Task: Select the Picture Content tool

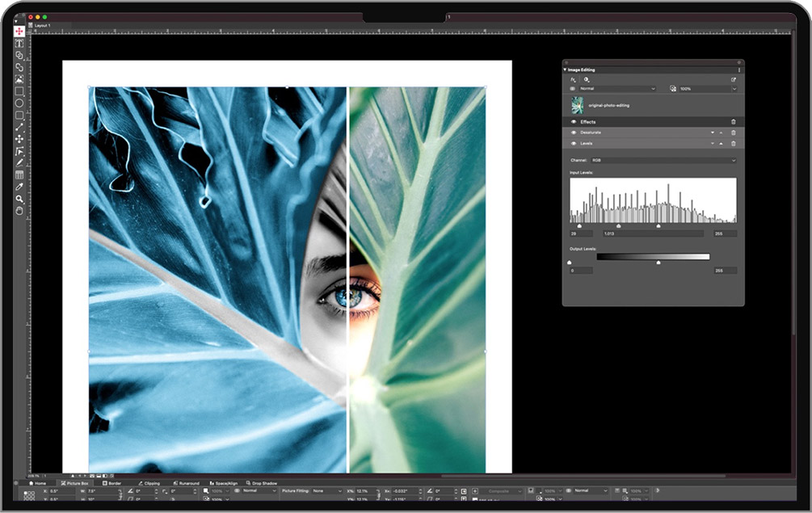Action: [19, 79]
